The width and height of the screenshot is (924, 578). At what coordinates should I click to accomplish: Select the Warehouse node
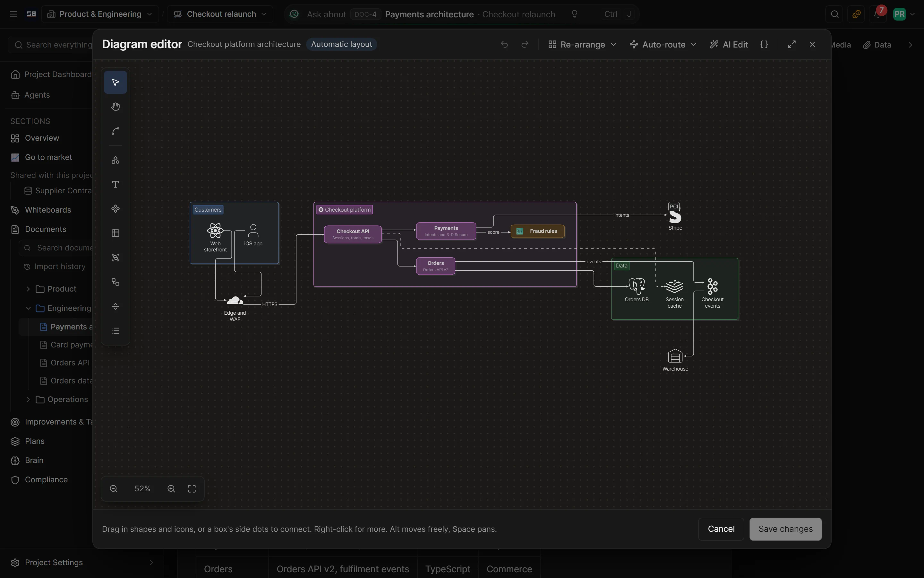[x=675, y=360]
